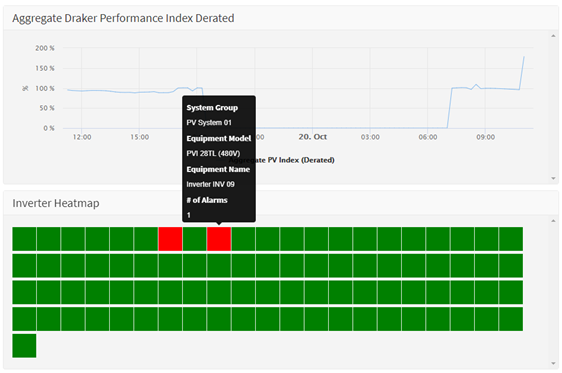Image resolution: width=562 pixels, height=373 pixels.
Task: Click the line rise after 06:00 on chart
Action: click(449, 107)
